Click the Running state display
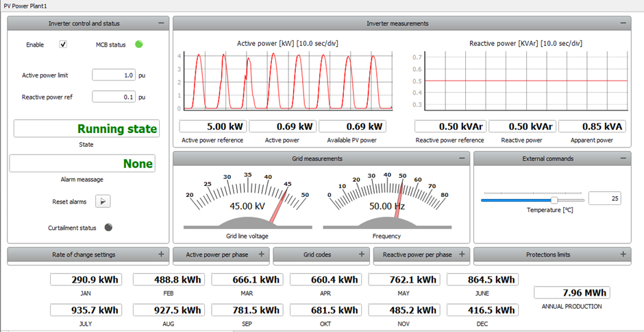 pos(86,129)
